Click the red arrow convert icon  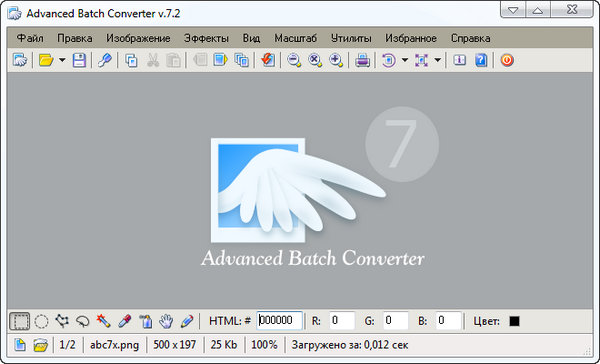pos(268,60)
